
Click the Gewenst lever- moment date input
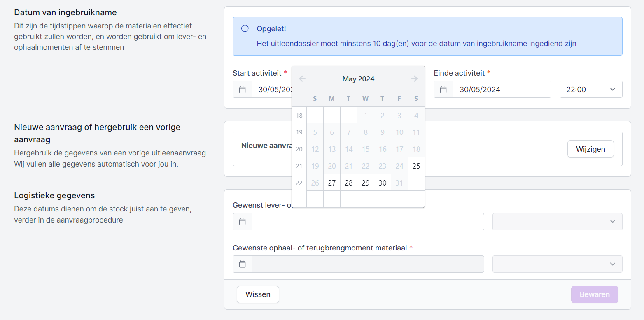click(367, 222)
